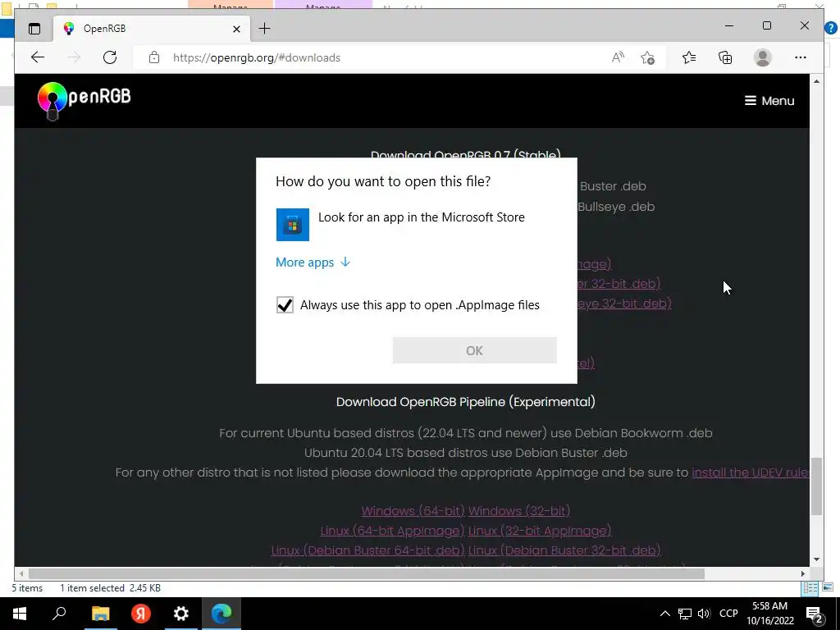Expand More apps list

[313, 262]
